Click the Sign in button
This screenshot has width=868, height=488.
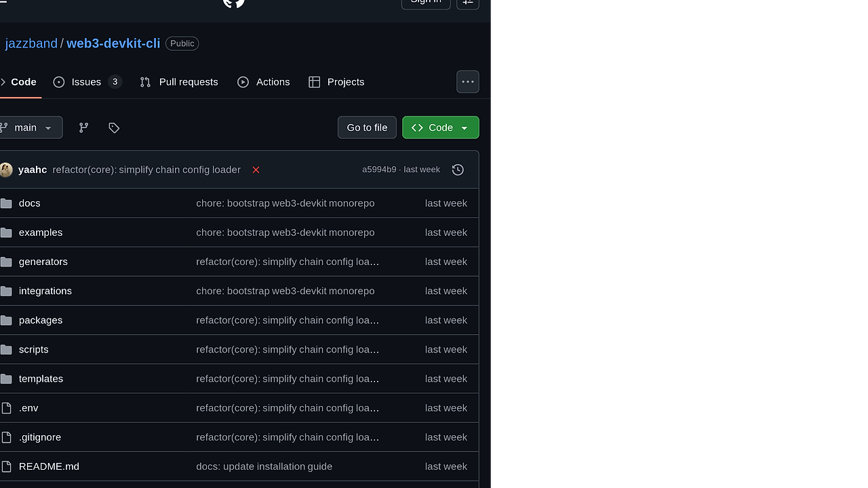point(426,2)
